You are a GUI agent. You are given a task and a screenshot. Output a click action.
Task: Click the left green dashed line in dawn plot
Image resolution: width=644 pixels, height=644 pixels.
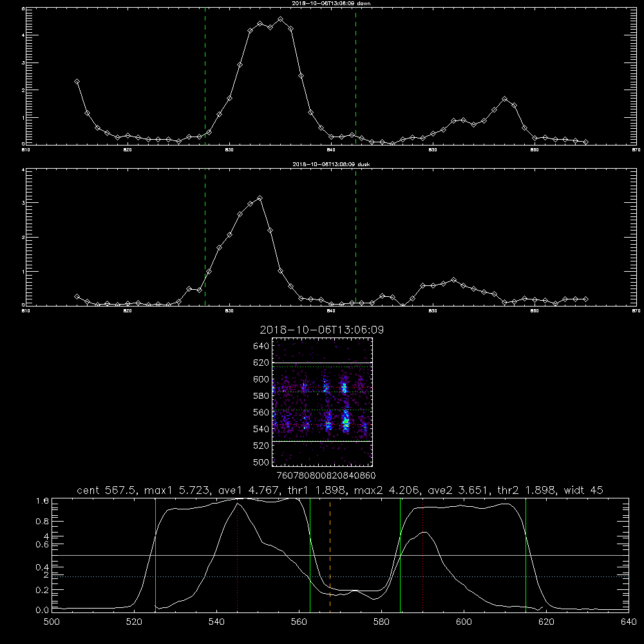(x=205, y=76)
